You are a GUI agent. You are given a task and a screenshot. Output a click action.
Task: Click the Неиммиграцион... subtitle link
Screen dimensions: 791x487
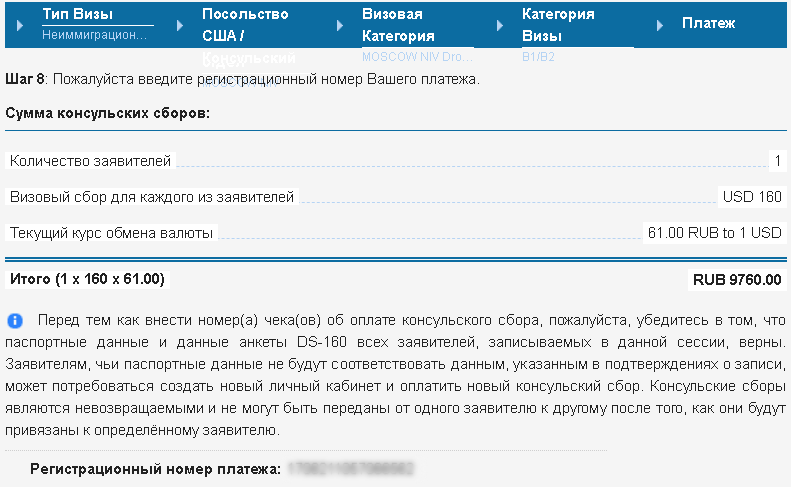(94, 35)
